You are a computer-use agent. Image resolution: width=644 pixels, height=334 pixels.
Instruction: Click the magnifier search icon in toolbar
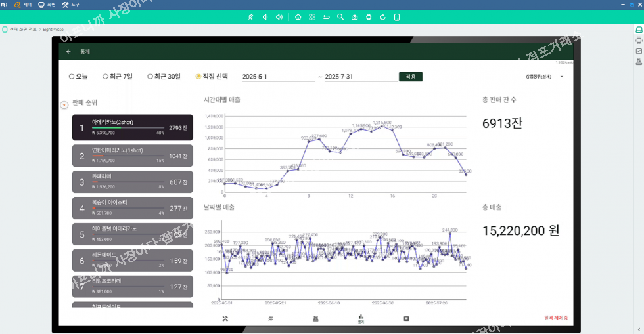pyautogui.click(x=340, y=17)
